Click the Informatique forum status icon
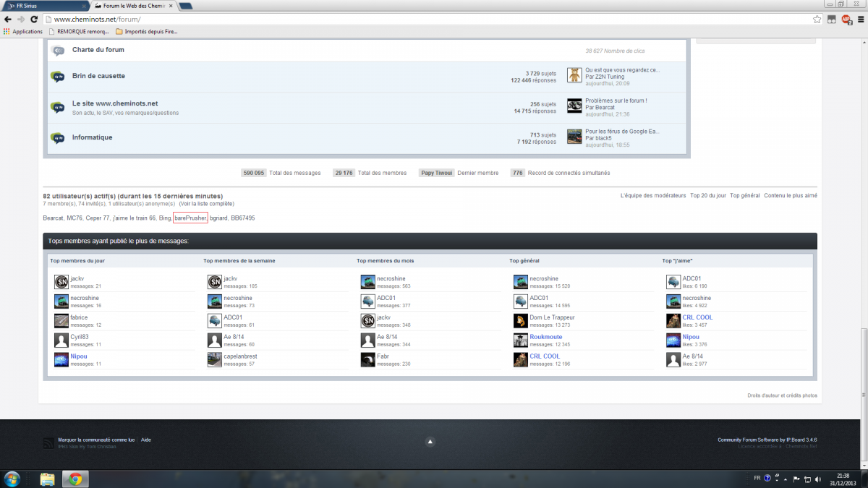Screen dimensions: 868x488 pyautogui.click(x=58, y=138)
